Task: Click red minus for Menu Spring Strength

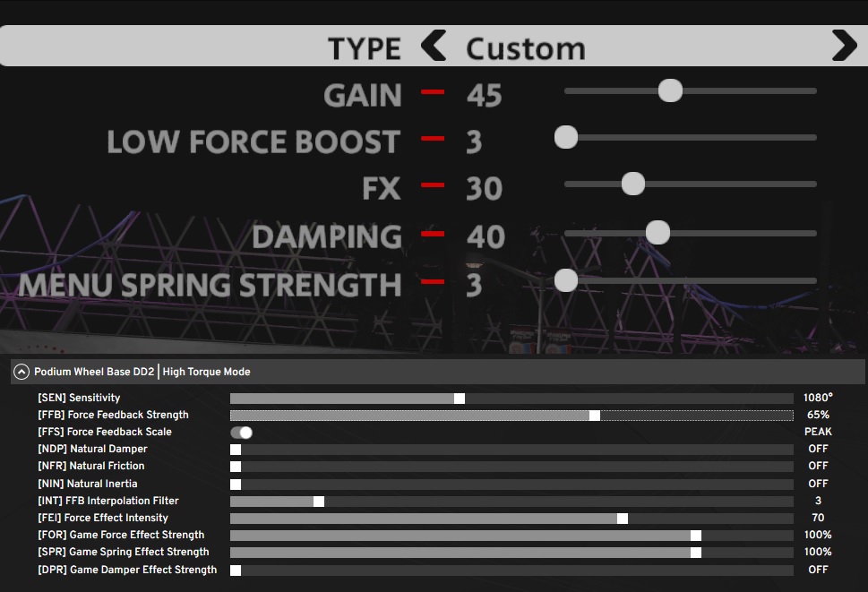Action: (x=434, y=281)
